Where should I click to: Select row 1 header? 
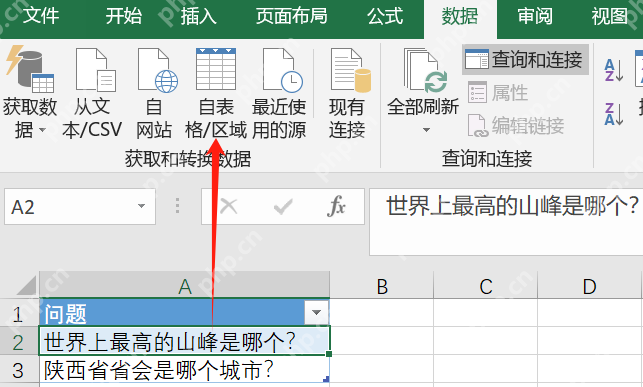click(19, 314)
